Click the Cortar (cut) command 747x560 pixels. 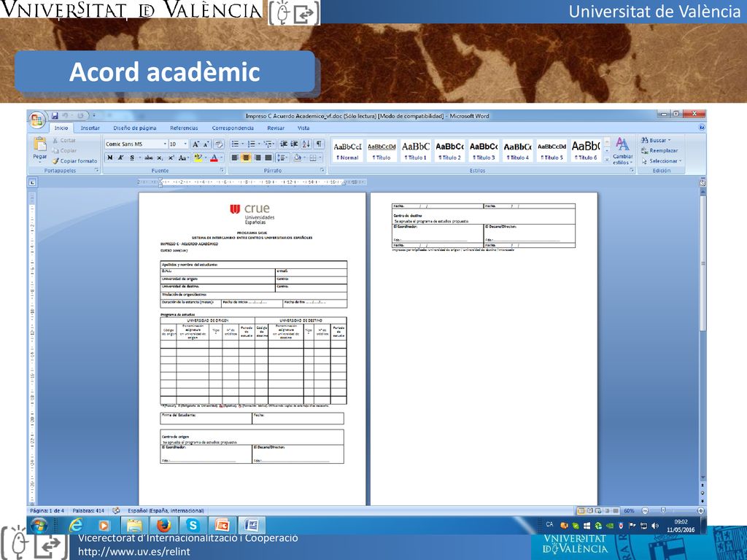(x=64, y=141)
